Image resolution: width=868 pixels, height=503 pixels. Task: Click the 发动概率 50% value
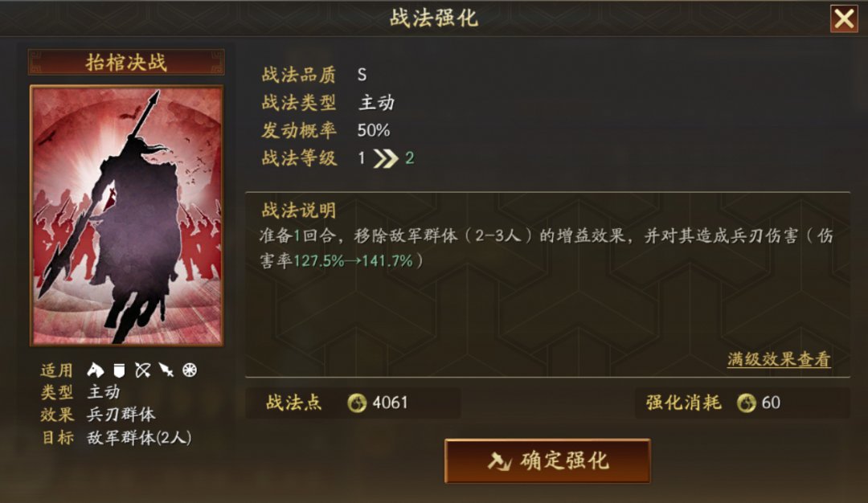374,131
